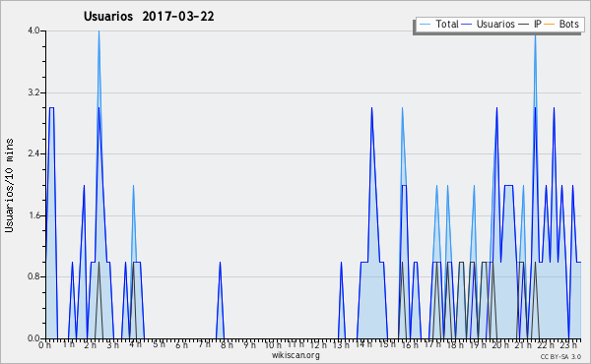The height and width of the screenshot is (364, 591).
Task: Click the CC BY-SA 3.0 license text
Action: click(560, 357)
